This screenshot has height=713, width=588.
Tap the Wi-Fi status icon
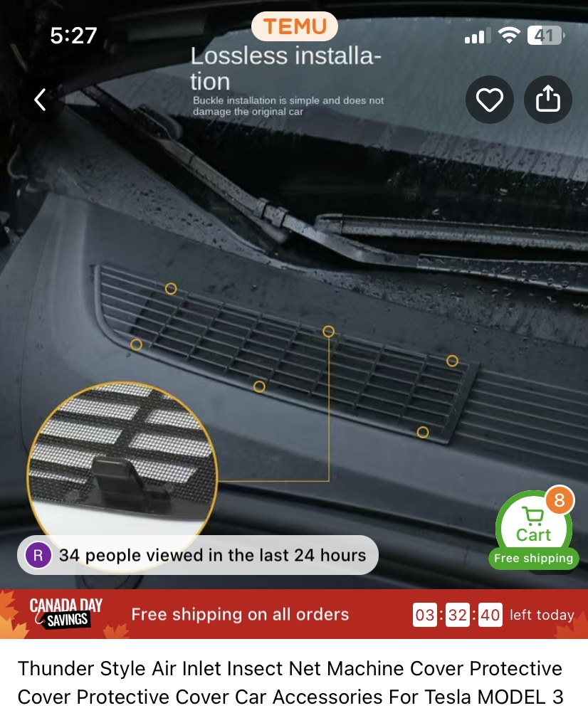[509, 35]
